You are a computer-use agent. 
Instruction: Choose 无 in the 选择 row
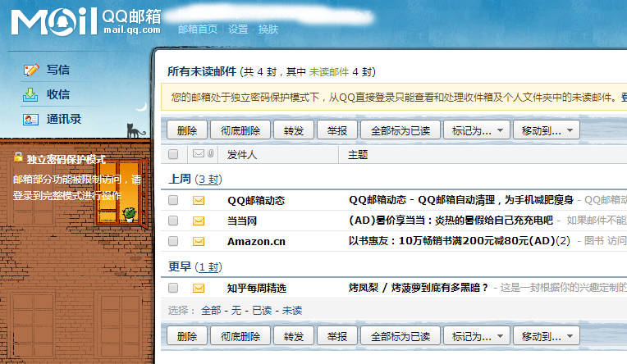236,311
